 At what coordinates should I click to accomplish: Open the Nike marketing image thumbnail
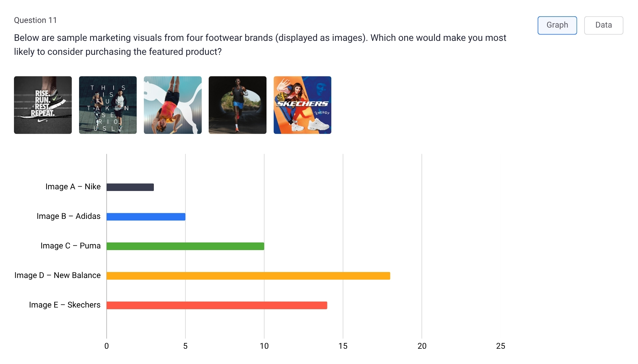point(43,105)
